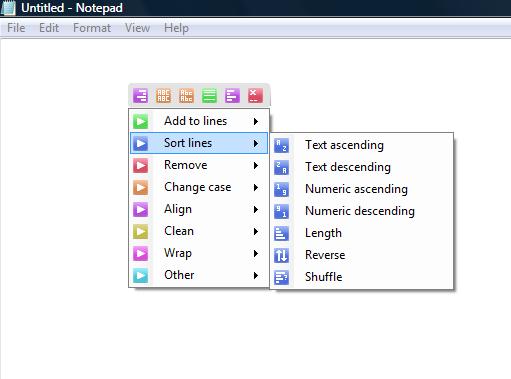This screenshot has width=511, height=379.
Task: Expand the Clean submenu arrow
Action: [256, 231]
